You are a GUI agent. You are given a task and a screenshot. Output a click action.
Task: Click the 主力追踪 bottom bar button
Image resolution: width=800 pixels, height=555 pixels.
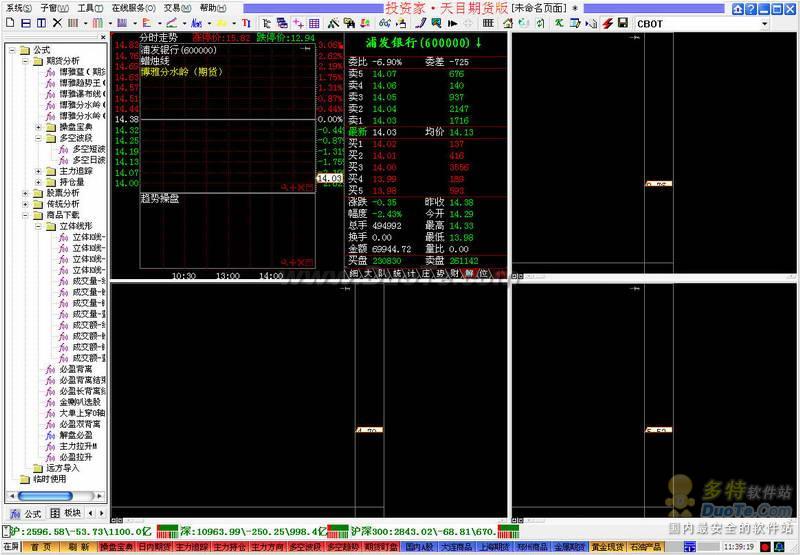point(192,547)
